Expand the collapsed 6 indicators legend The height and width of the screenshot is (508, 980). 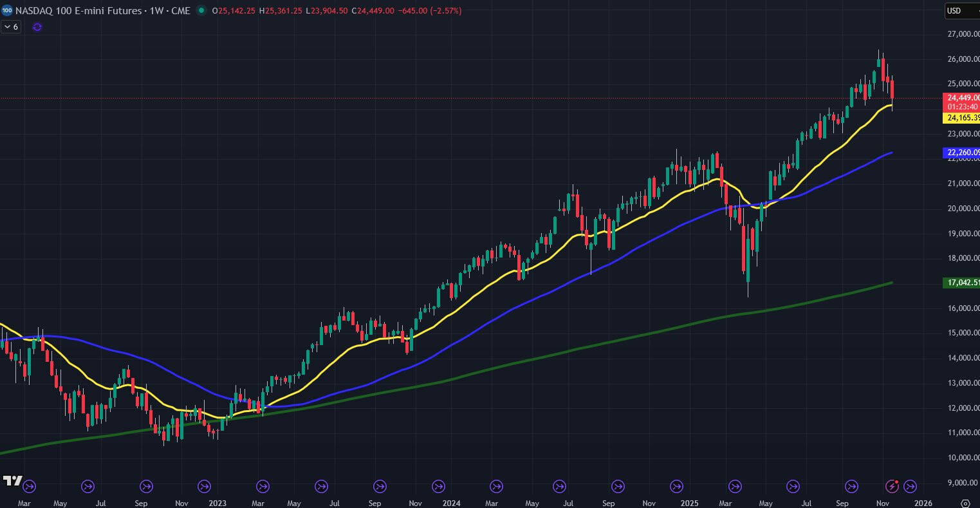pos(11,27)
